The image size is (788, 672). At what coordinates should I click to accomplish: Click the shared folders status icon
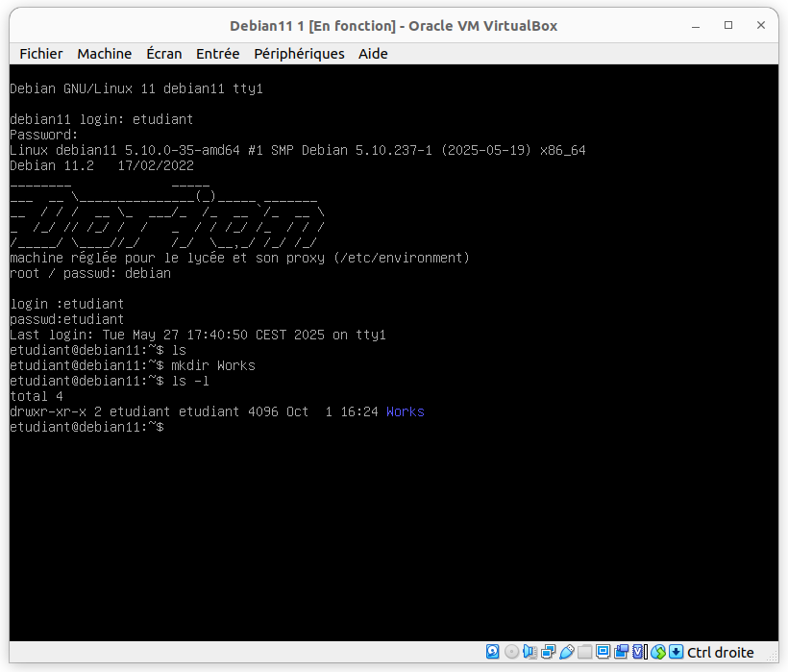click(x=584, y=652)
